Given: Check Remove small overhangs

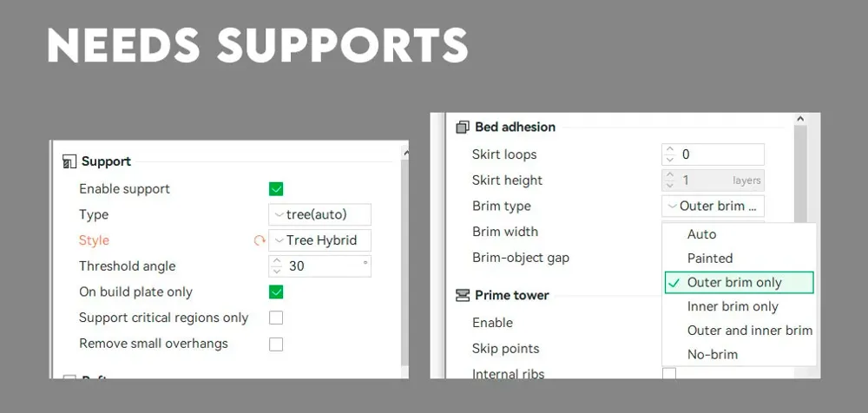Looking at the screenshot, I should (x=276, y=344).
